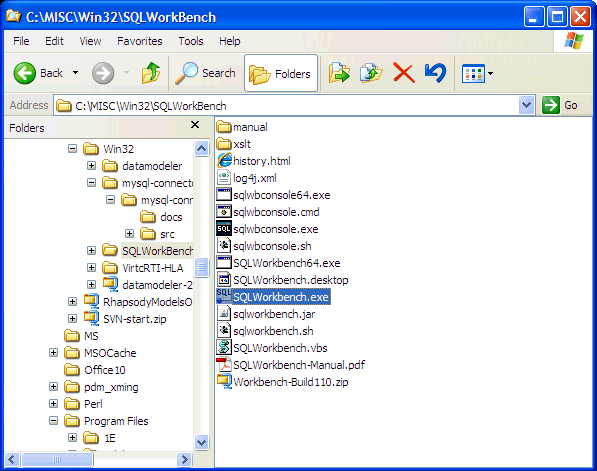597x471 pixels.
Task: Open the File menu
Action: [x=21, y=41]
